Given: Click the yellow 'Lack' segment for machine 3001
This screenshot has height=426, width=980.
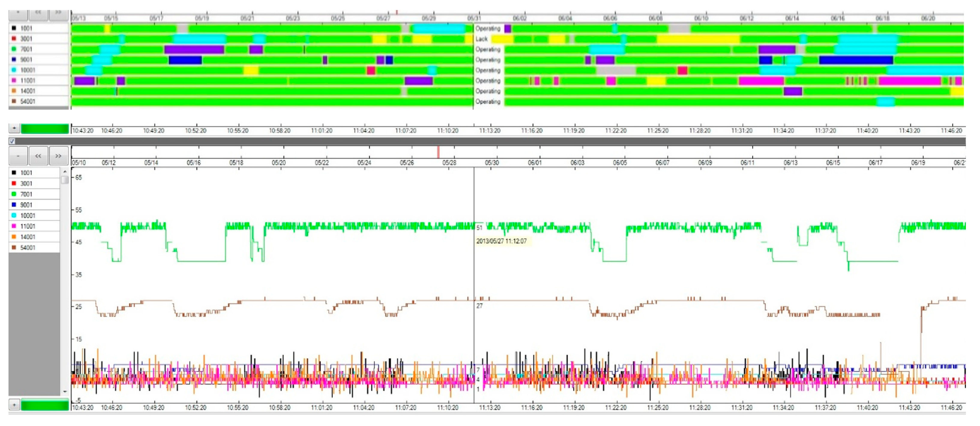Looking at the screenshot, I should [502, 39].
